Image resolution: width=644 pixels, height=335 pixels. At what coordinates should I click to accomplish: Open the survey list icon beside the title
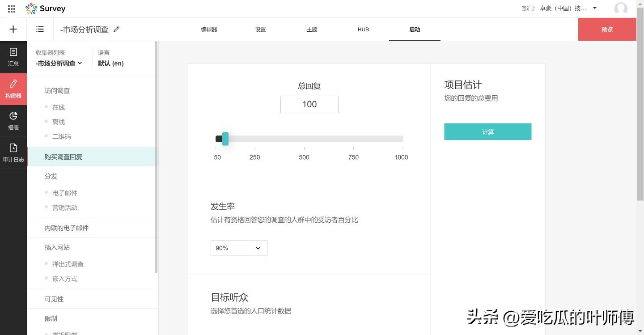tap(40, 29)
